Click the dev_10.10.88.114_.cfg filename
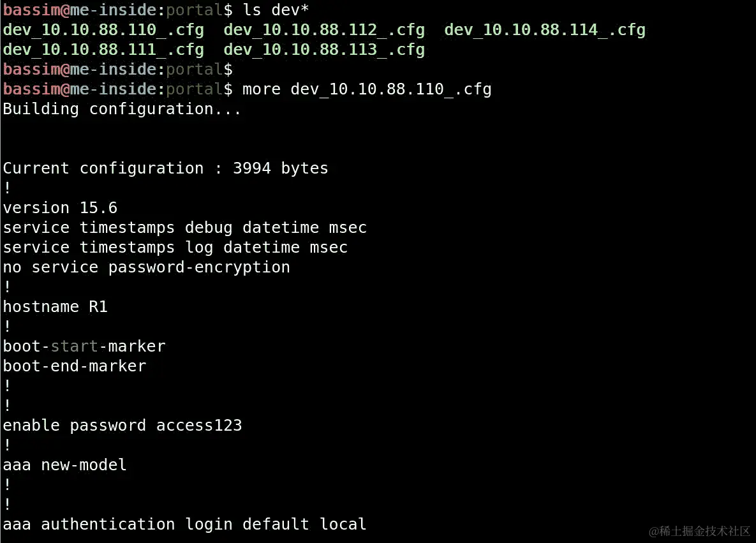This screenshot has height=543, width=756. (545, 30)
